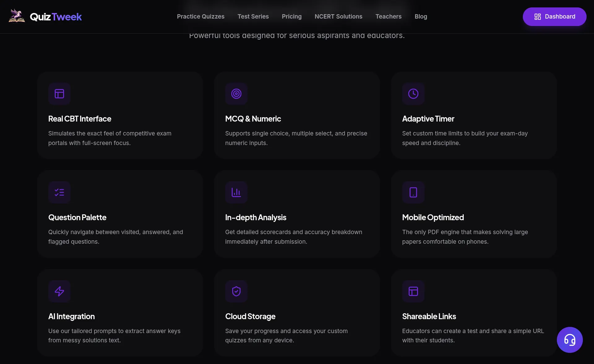This screenshot has height=364, width=594.
Task: Click 'Get detailed scorecards' description text
Action: (x=294, y=237)
